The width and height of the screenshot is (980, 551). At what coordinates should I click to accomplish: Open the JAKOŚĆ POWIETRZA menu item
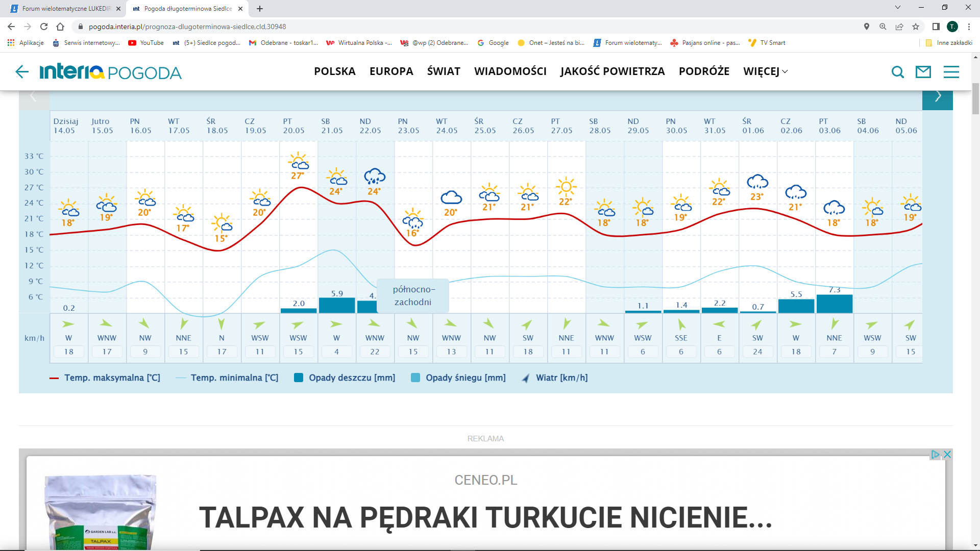tap(612, 71)
